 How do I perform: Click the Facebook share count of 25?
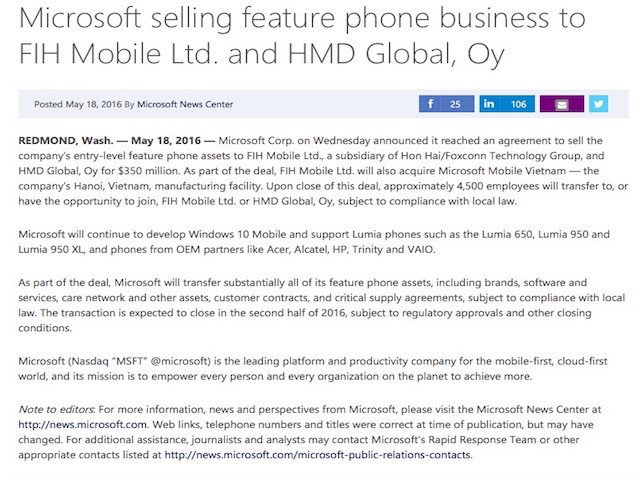click(455, 104)
